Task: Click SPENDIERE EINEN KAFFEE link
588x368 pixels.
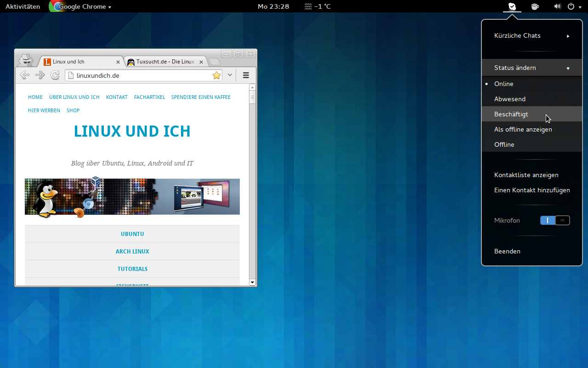Action: point(201,97)
